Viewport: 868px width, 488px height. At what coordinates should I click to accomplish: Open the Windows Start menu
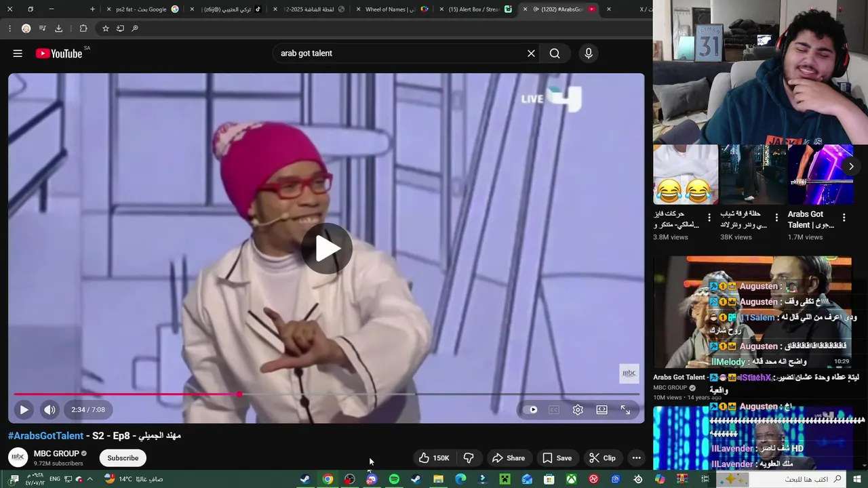coord(856,479)
